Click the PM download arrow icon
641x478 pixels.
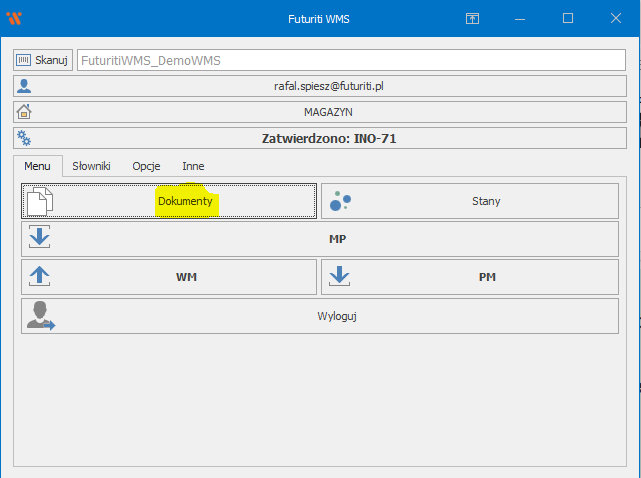[340, 277]
